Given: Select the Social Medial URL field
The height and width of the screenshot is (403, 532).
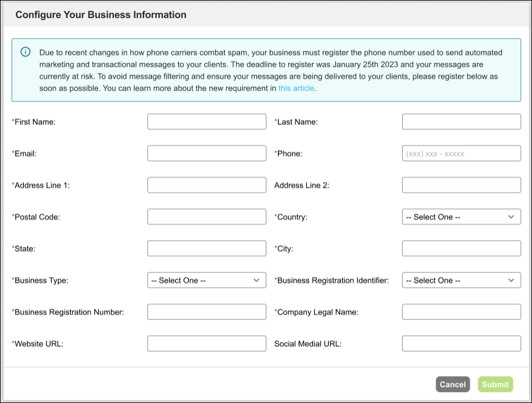Looking at the screenshot, I should pos(461,343).
